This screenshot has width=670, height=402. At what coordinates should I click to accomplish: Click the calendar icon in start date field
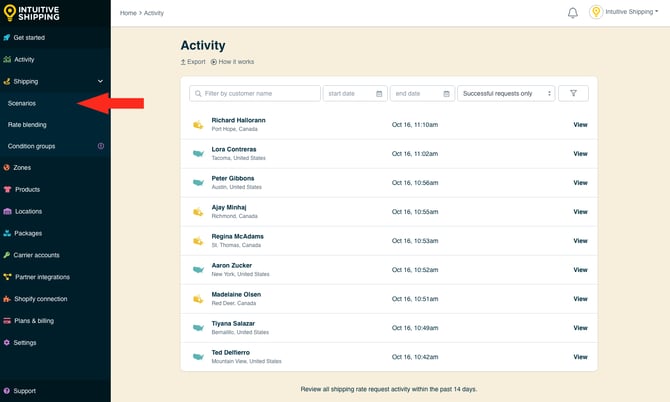point(379,93)
